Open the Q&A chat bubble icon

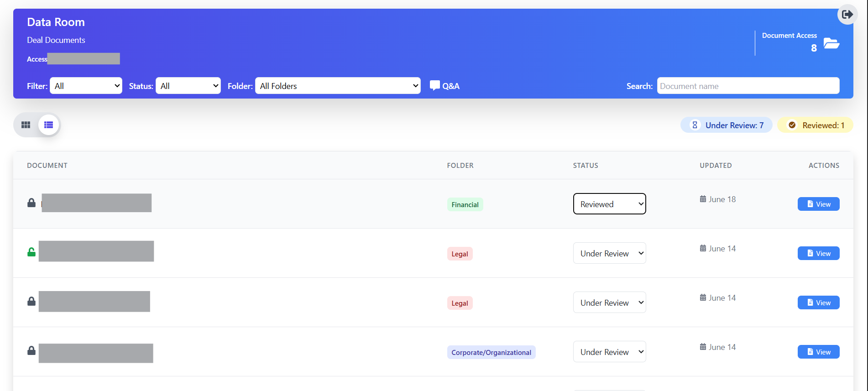pyautogui.click(x=435, y=85)
